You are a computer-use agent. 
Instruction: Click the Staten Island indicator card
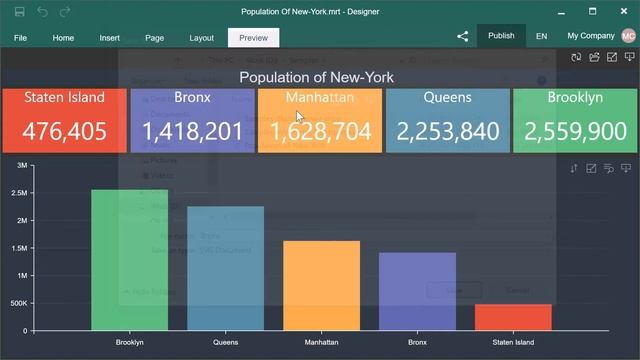tap(64, 121)
